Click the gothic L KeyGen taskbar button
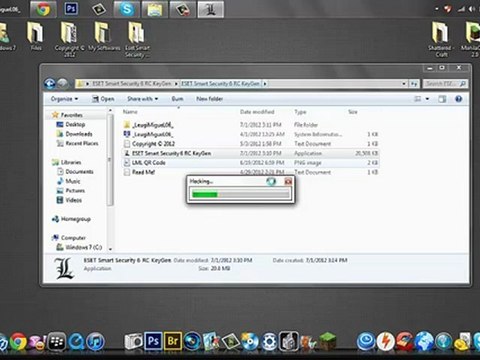 point(211,9)
